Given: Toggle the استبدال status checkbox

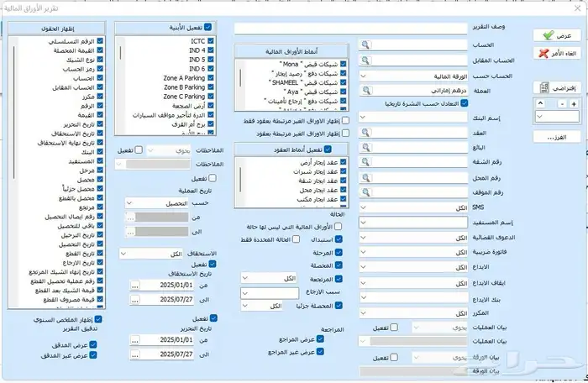Looking at the screenshot, I should coord(339,239).
